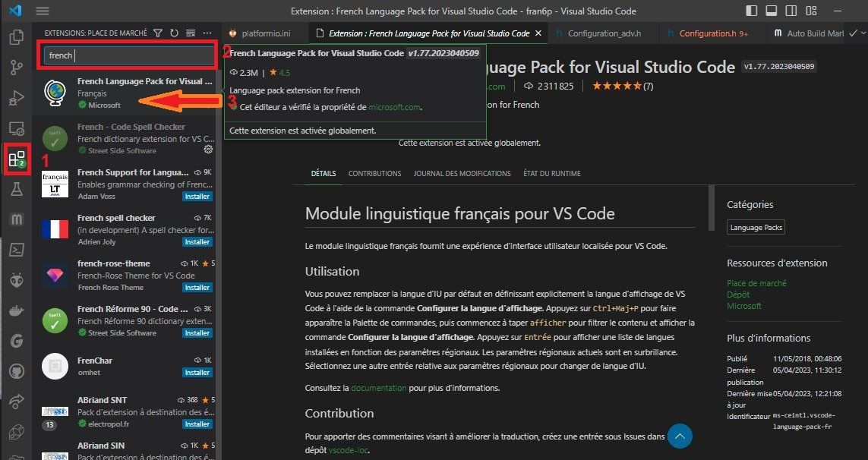Open gear settings for French Code Spell Checker

[208, 150]
